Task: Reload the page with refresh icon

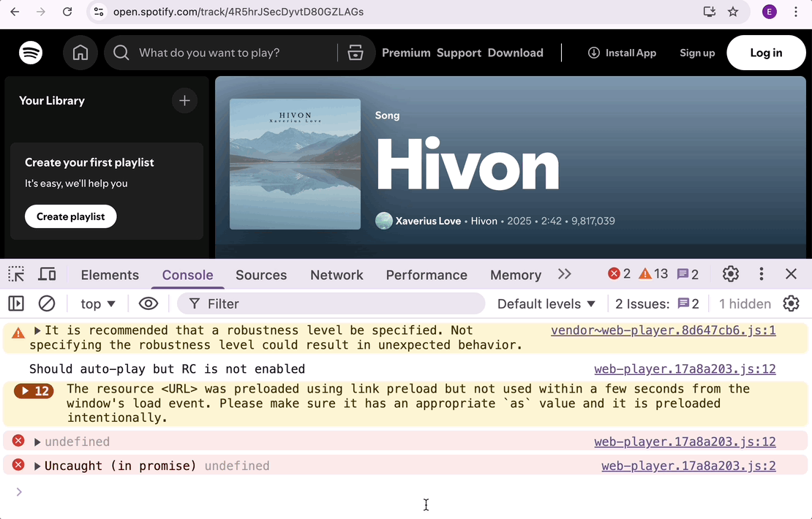Action: point(67,12)
